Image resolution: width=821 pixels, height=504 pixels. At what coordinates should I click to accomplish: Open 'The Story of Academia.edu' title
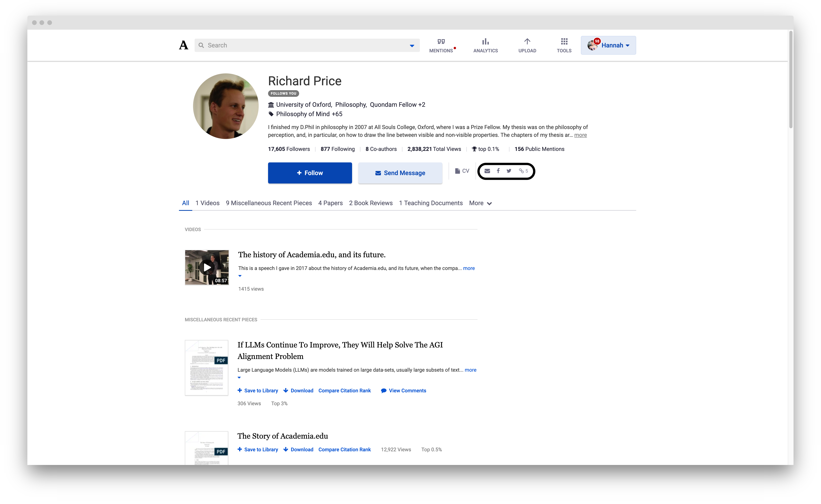[283, 436]
